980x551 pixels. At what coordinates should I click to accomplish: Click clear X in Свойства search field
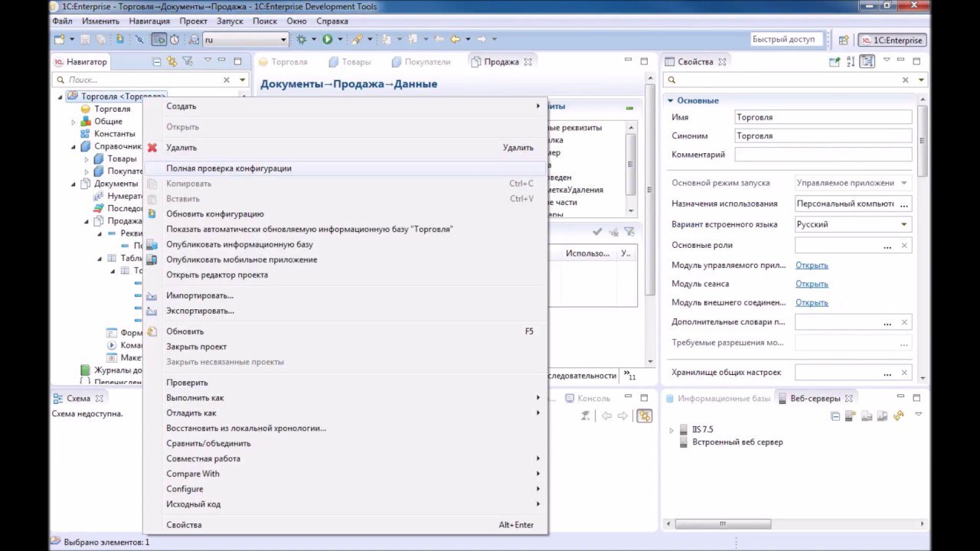coord(906,80)
